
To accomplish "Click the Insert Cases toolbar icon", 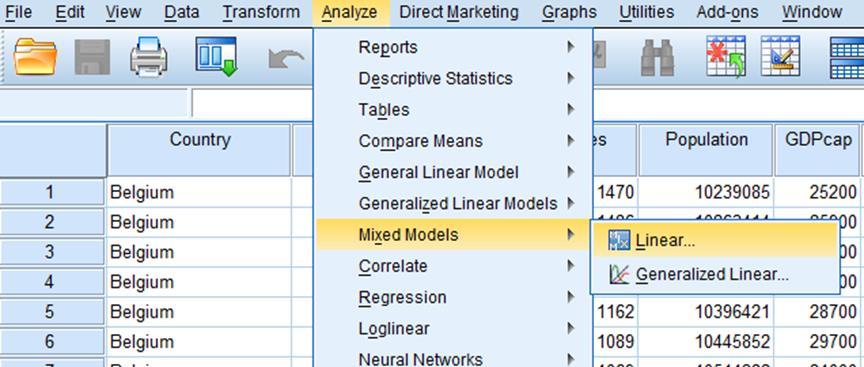I will [726, 56].
